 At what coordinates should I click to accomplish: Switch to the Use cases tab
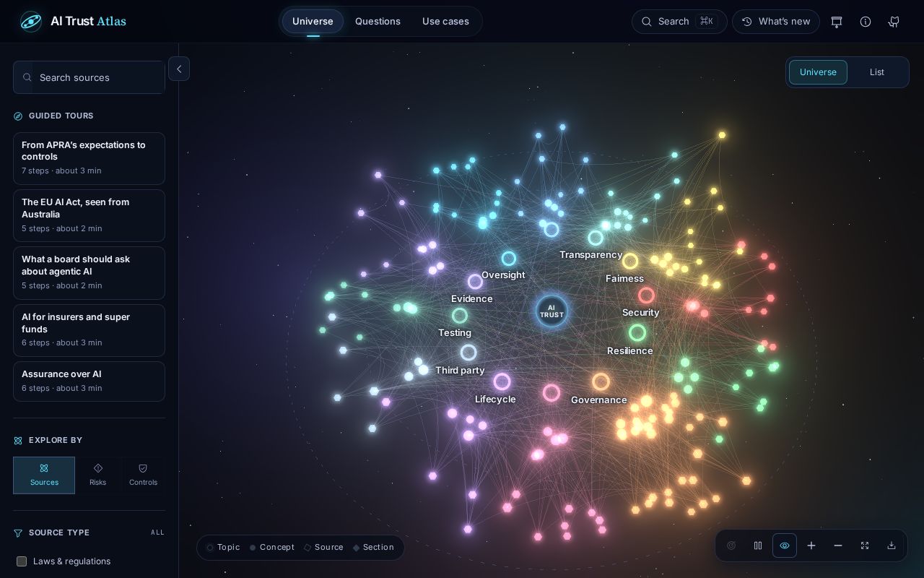pos(445,21)
